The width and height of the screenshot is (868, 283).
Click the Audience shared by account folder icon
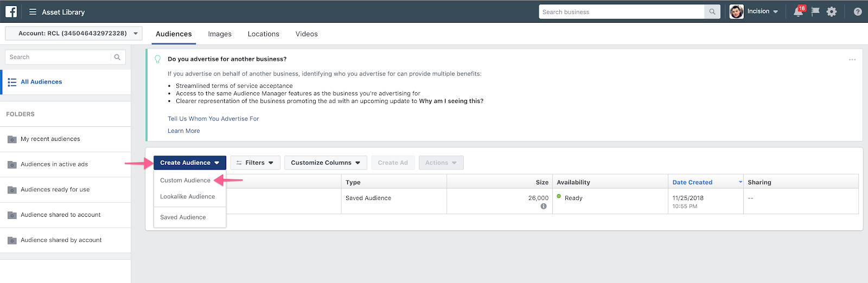point(12,240)
